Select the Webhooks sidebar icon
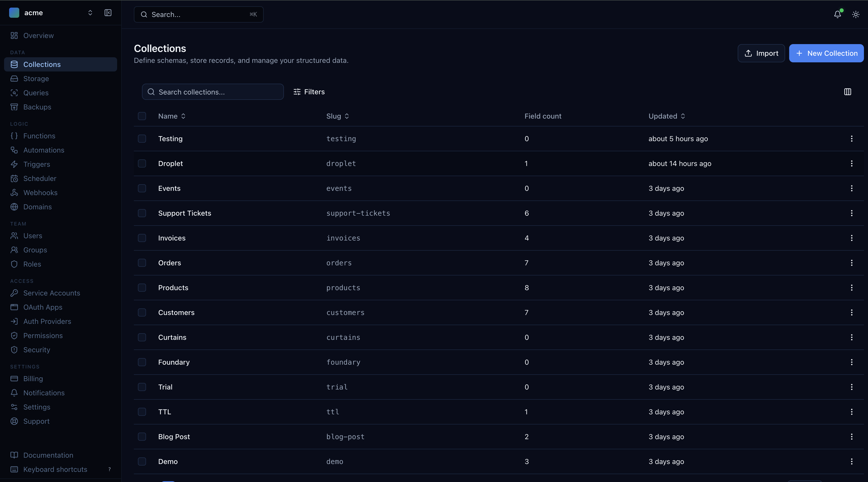868x482 pixels. pyautogui.click(x=14, y=192)
